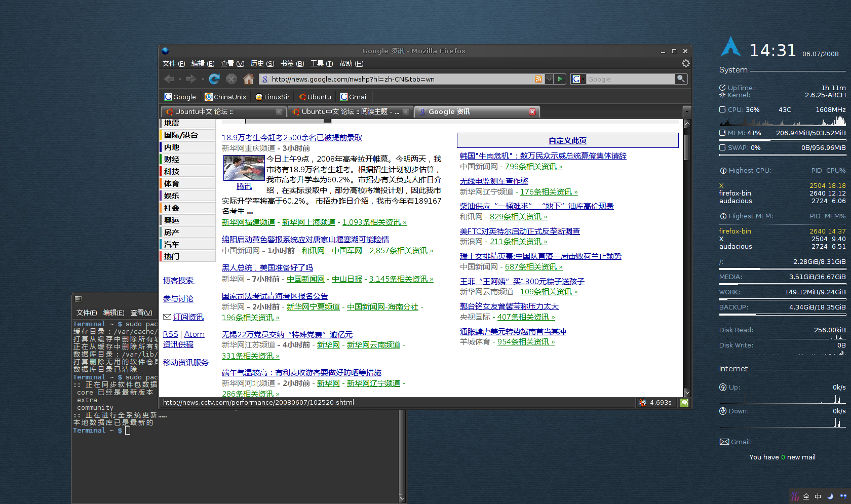851x504 pixels.
Task: Open the 历史 menu in Firefox
Action: coord(262,63)
